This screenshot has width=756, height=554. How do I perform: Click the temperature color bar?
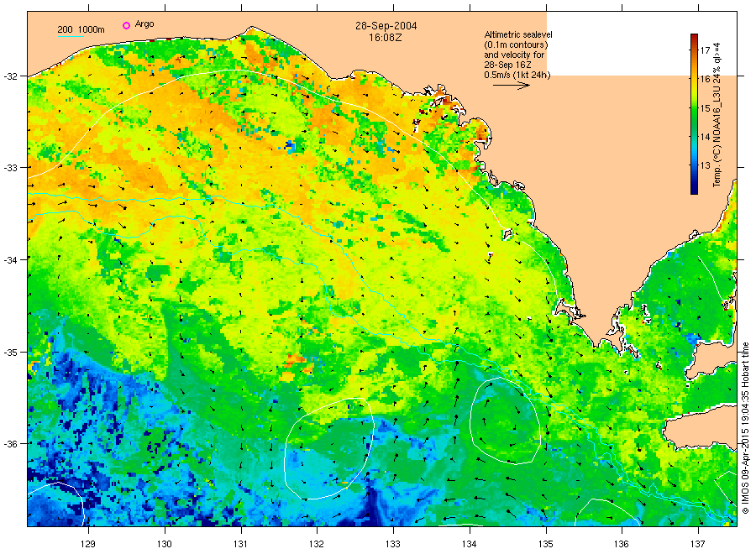pyautogui.click(x=694, y=114)
